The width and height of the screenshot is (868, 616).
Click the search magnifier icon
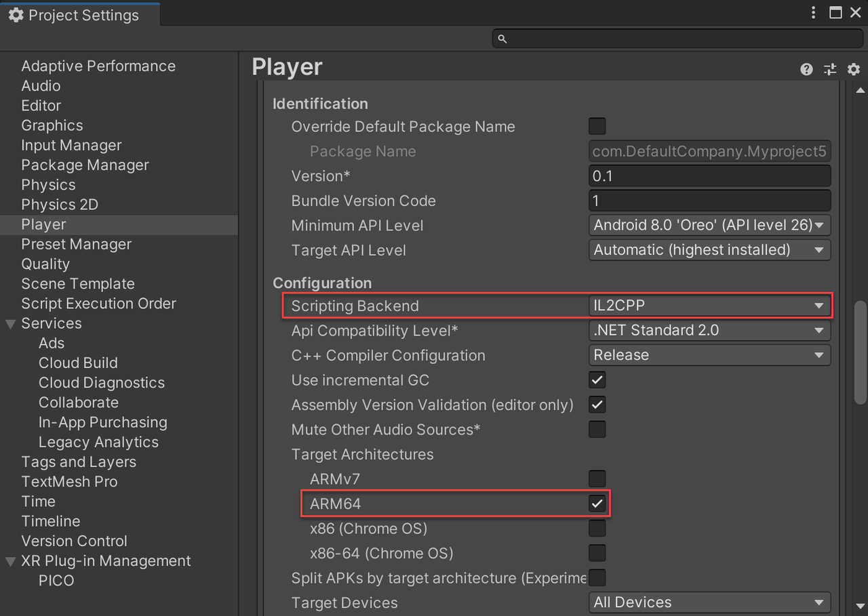tap(502, 39)
